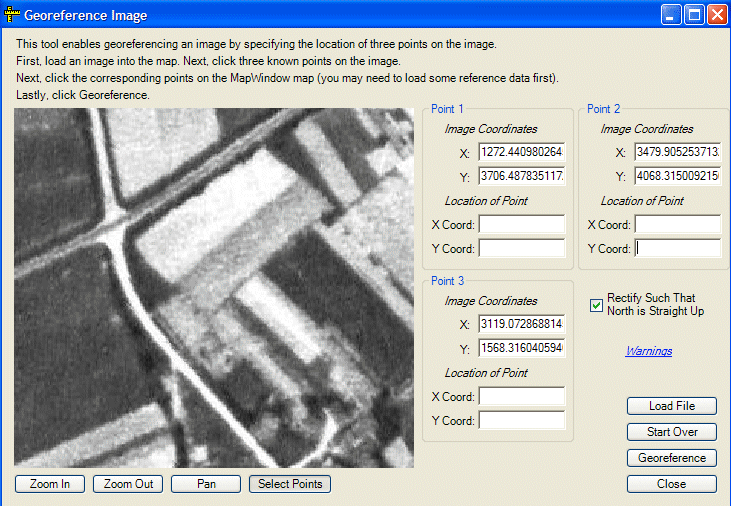Click the aerial photo image preview
Image resolution: width=731 pixels, height=506 pixels.
pyautogui.click(x=214, y=288)
